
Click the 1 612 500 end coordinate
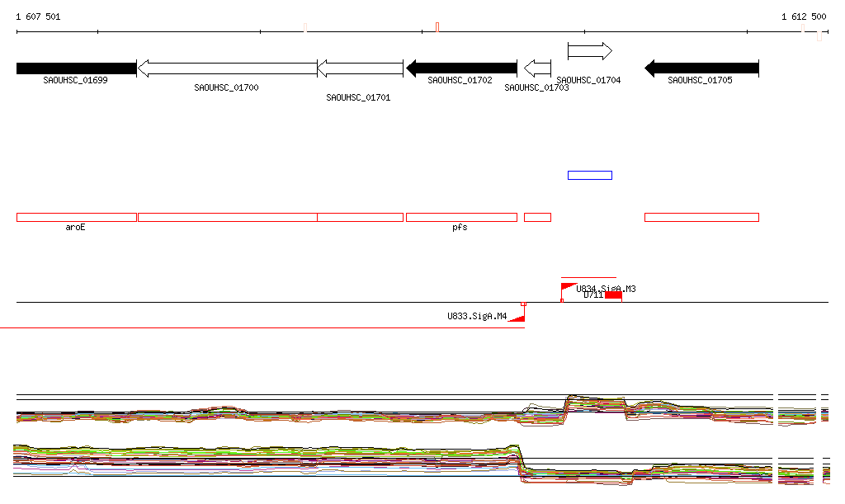pos(804,16)
